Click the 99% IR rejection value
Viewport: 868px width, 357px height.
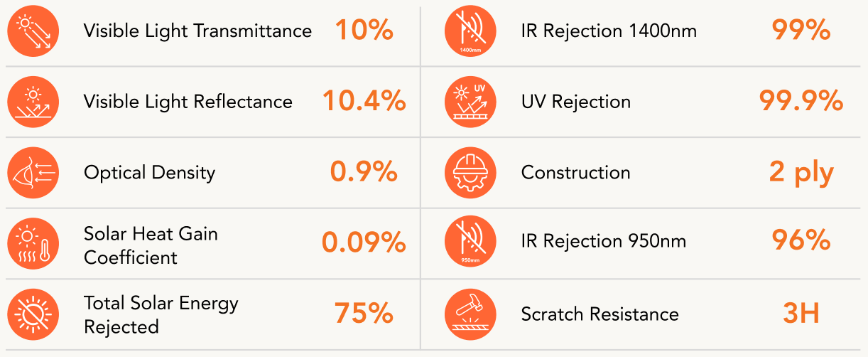(x=801, y=31)
